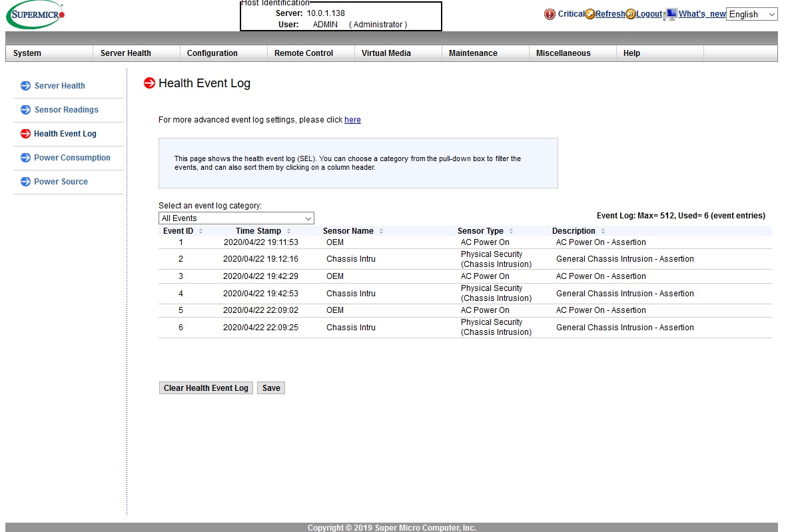Sort events by Time Stamp header

[258, 231]
